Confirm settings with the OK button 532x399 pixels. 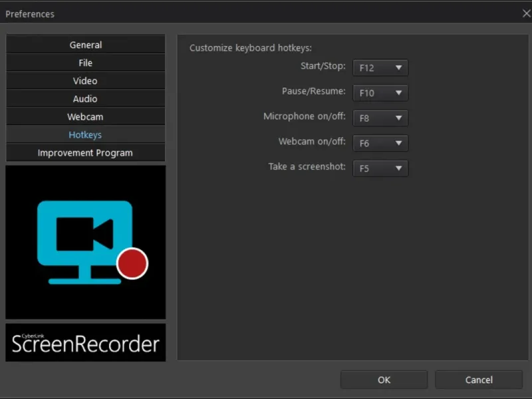coord(384,380)
